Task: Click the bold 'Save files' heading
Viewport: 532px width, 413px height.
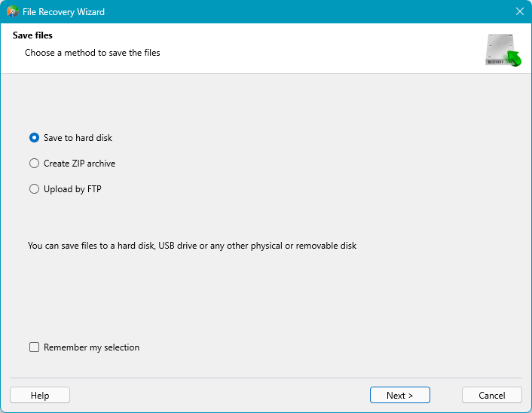Action: click(x=32, y=35)
